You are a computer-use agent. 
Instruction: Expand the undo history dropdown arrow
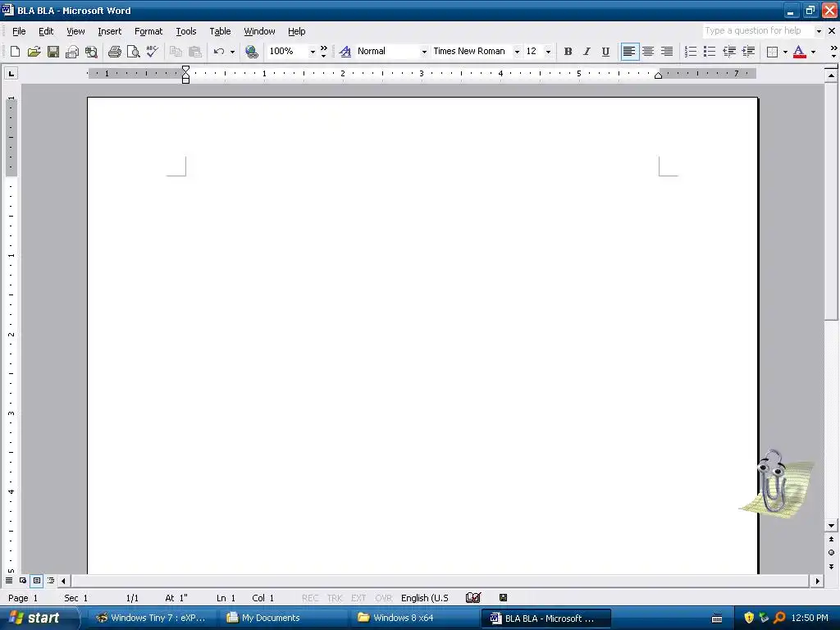tap(232, 52)
